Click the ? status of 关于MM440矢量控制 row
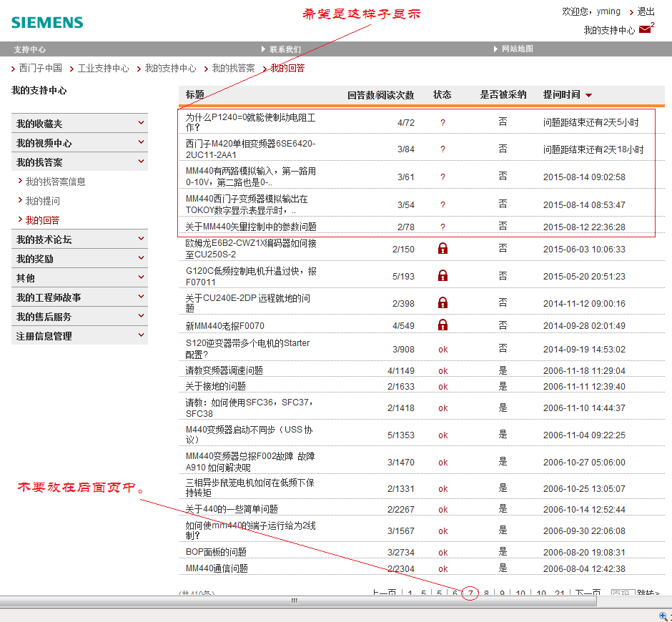672x622 pixels. tap(443, 227)
